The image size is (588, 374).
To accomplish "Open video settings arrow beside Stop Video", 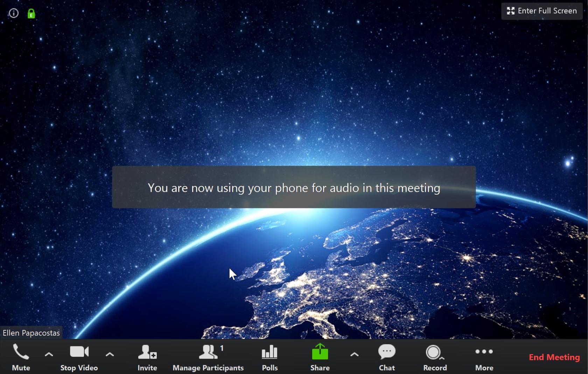I will (110, 354).
